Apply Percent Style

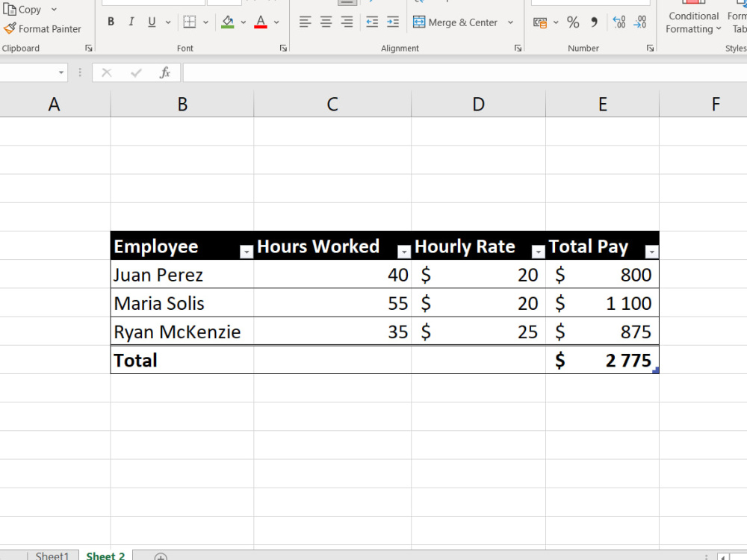coord(573,22)
